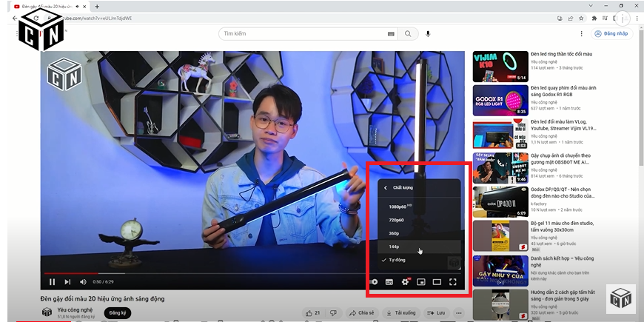Close the YouTube browser tab
This screenshot has width=644, height=322.
[85, 7]
